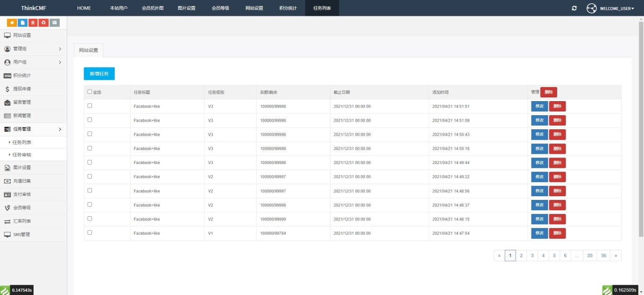Image resolution: width=644 pixels, height=295 pixels.
Task: Open the 积分统计 top navigation item
Action: point(287,8)
